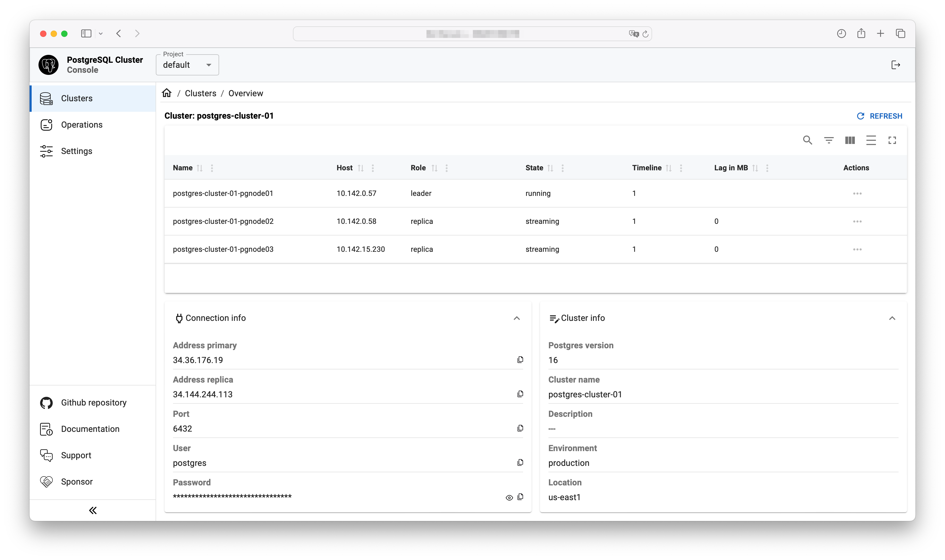Go back in browser history

tap(119, 33)
